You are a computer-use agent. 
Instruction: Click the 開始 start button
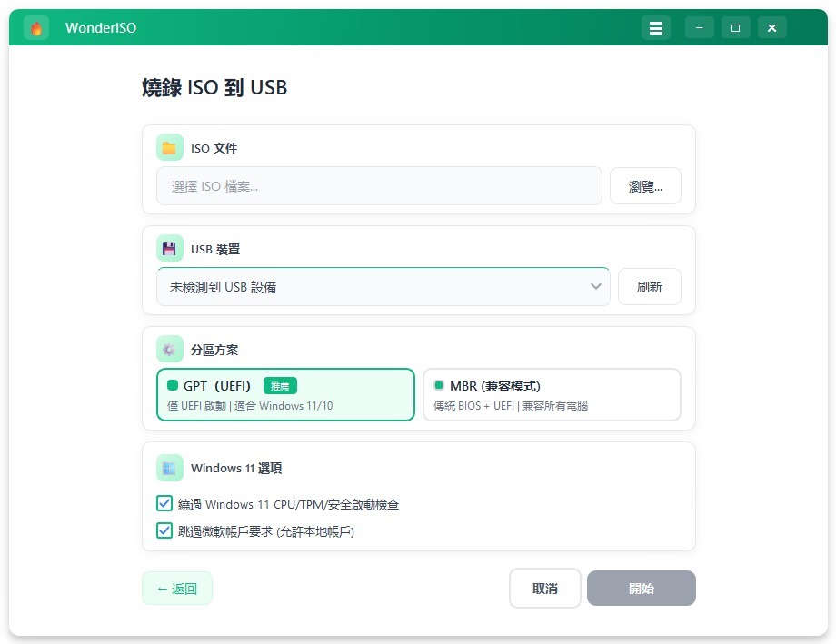[x=642, y=589]
